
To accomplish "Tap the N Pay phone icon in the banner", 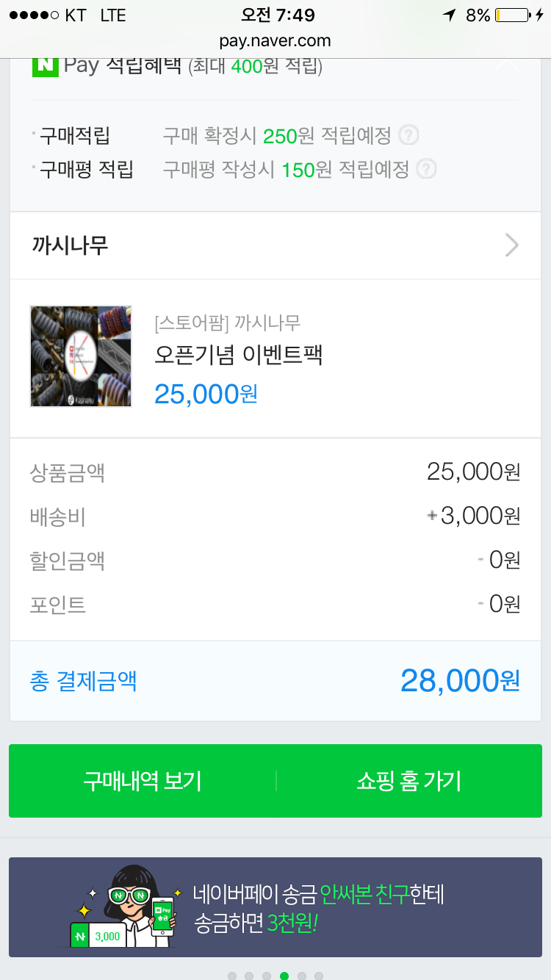I will (x=162, y=916).
